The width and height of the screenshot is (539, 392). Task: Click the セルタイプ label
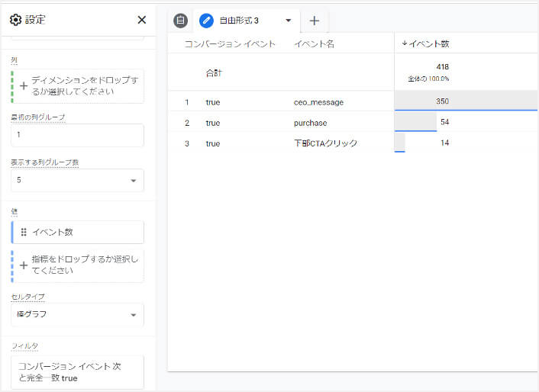27,297
